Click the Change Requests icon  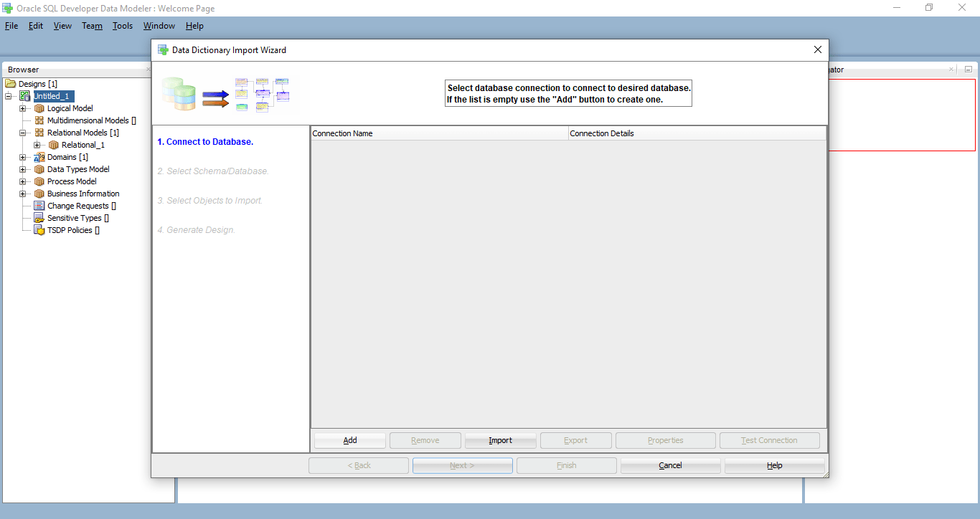click(x=40, y=205)
